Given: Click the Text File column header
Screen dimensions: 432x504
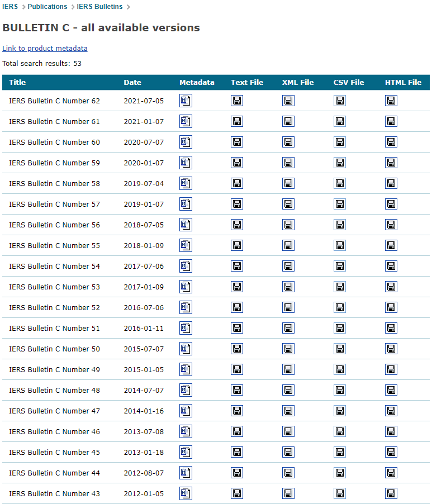Looking at the screenshot, I should click(x=247, y=82).
